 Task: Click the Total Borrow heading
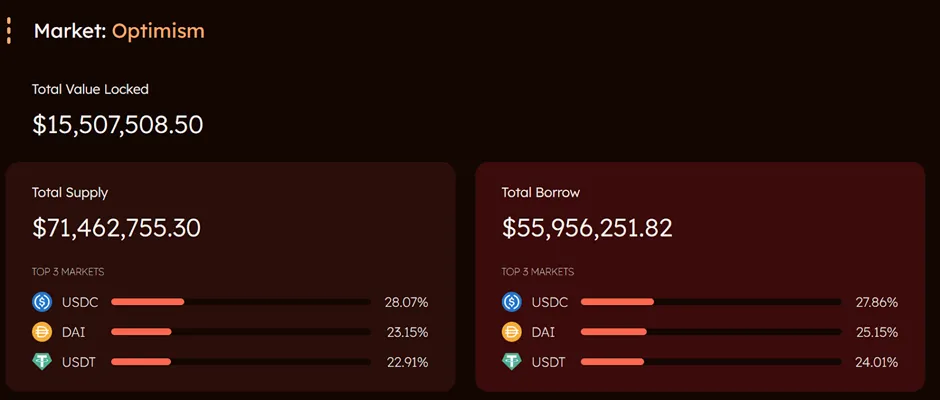[541, 193]
